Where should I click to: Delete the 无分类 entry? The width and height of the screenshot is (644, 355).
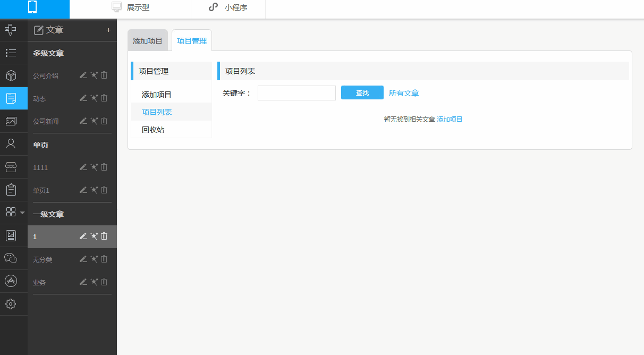click(x=104, y=259)
